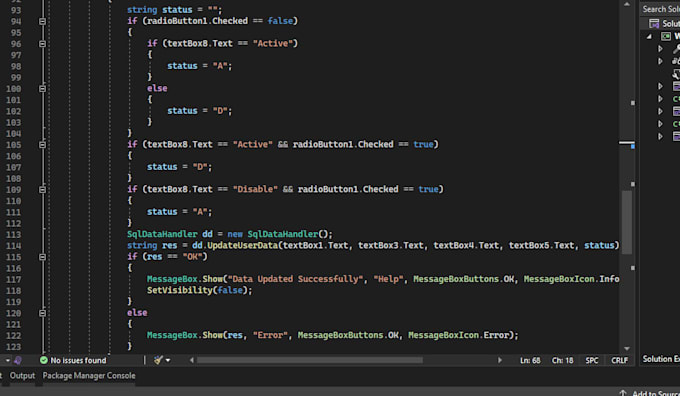Click the new SqlDataHandler() constructor call
This screenshot has width=680, height=396.
280,234
